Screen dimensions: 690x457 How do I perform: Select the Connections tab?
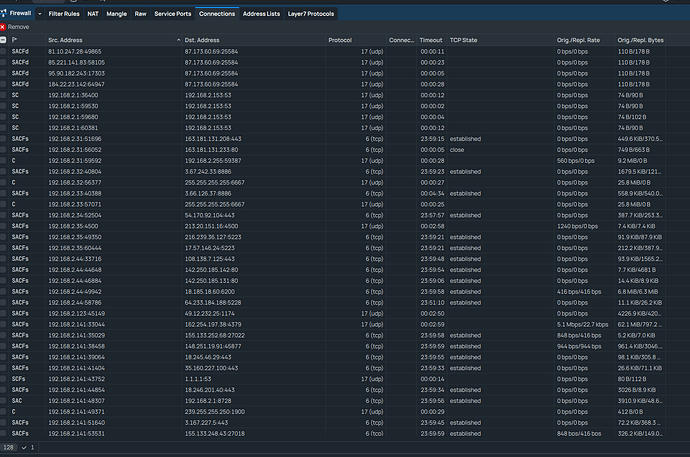pyautogui.click(x=217, y=14)
